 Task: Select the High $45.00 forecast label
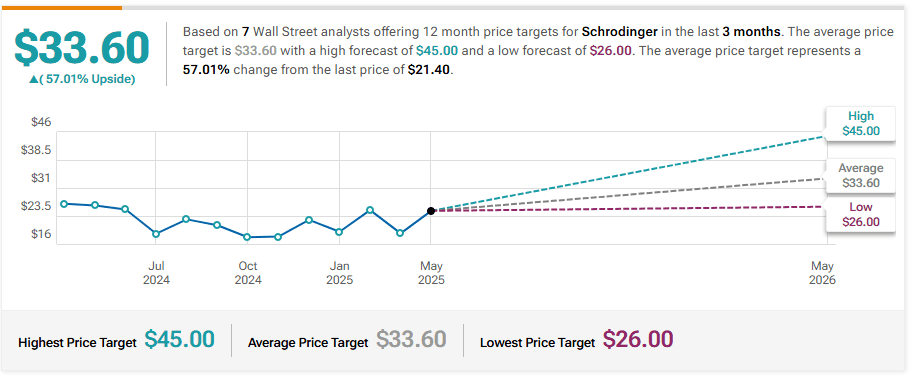pos(861,123)
